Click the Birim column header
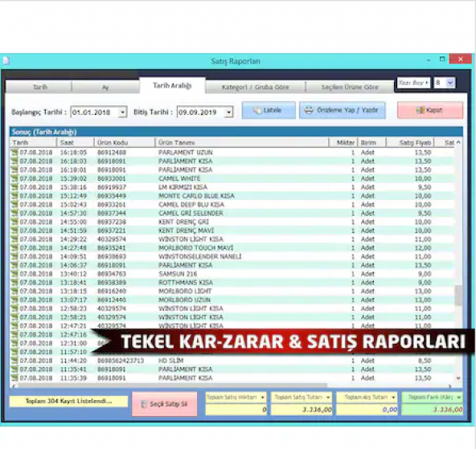This screenshot has width=476, height=449. (x=371, y=142)
